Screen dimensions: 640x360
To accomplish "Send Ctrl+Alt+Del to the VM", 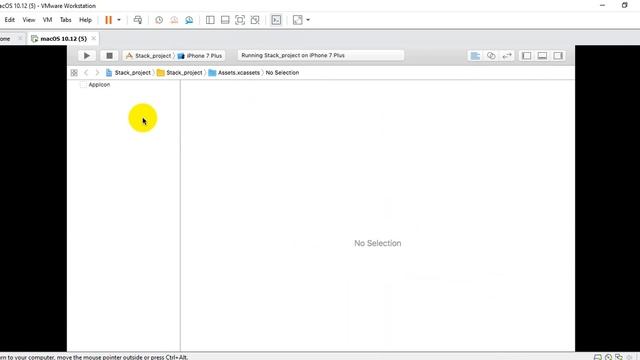I will [x=138, y=20].
